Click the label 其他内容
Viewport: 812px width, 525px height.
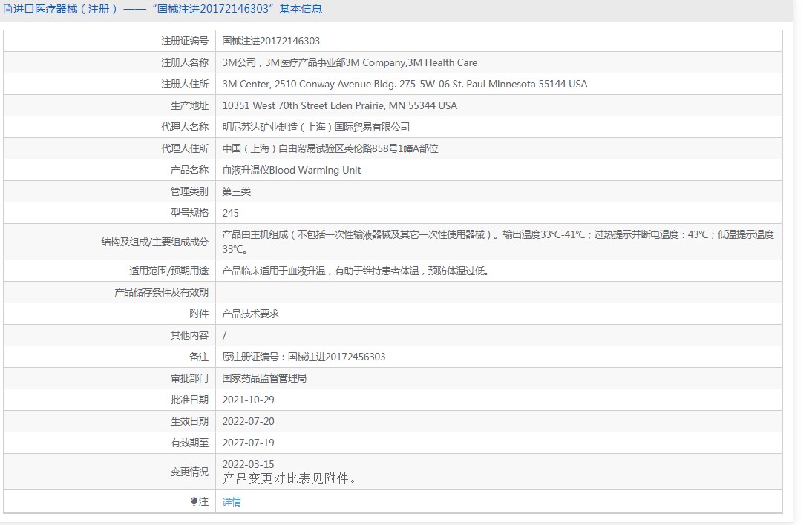pyautogui.click(x=189, y=335)
